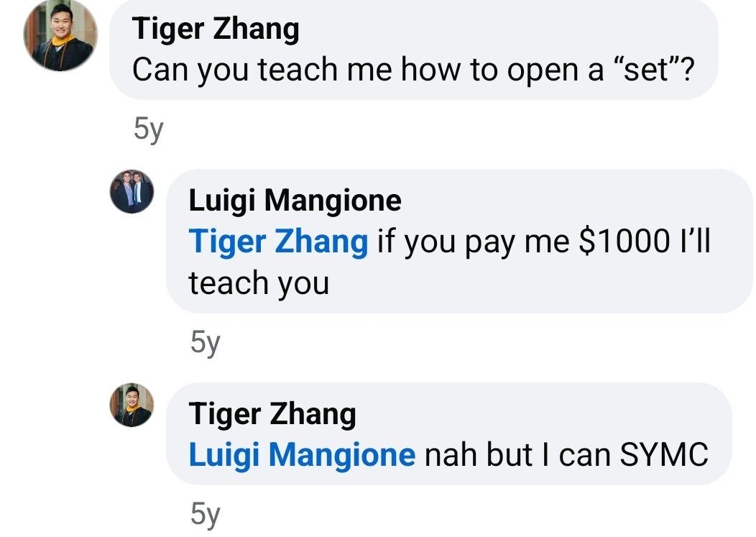Open Tiger Zhang's name on the top comment
This screenshot has width=756, height=537.
pyautogui.click(x=216, y=29)
